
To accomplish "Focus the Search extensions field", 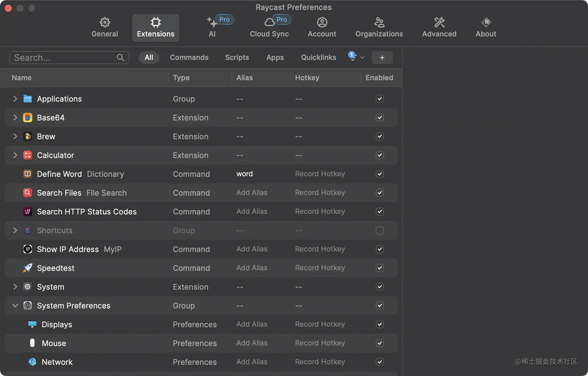I will 69,57.
